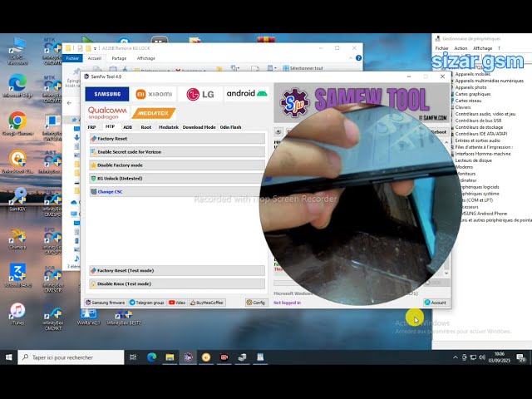Open the orange padlock desktop shortcut
This screenshot has width=532, height=399.
[x=17, y=162]
